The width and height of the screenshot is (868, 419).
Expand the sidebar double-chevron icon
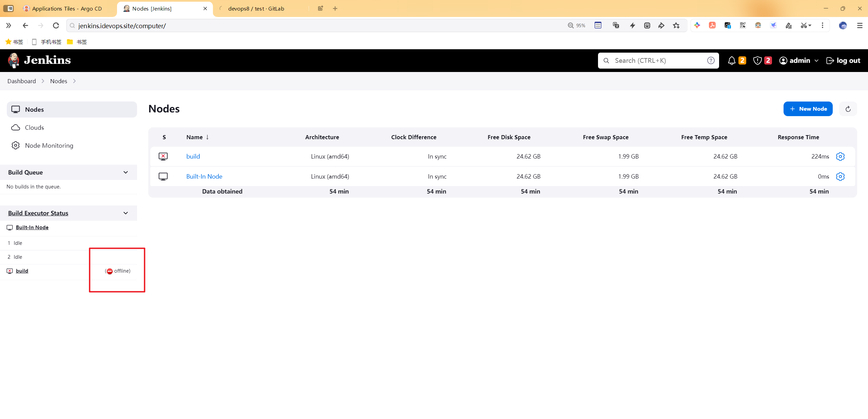coord(8,25)
